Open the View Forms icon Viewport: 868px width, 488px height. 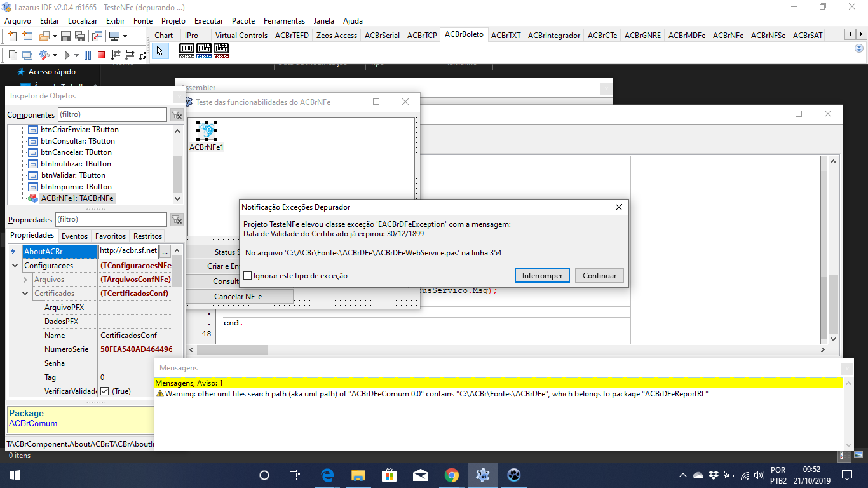[x=27, y=55]
